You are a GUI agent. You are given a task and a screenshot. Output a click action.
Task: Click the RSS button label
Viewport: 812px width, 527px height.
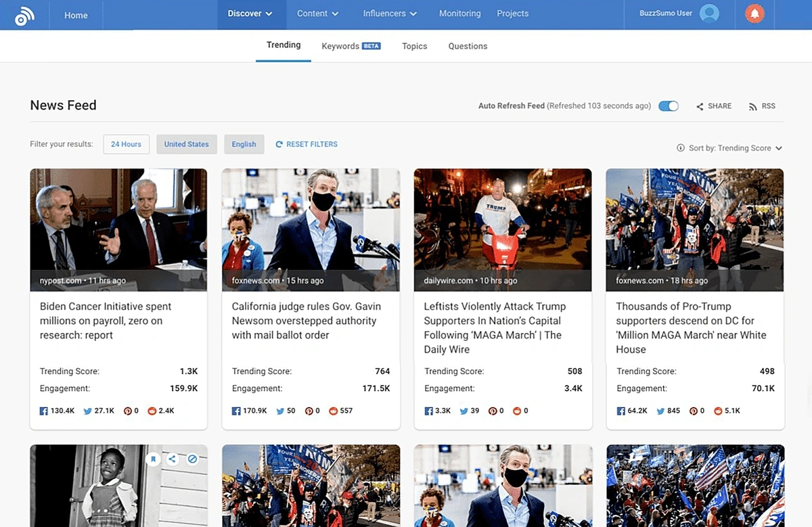coord(769,106)
